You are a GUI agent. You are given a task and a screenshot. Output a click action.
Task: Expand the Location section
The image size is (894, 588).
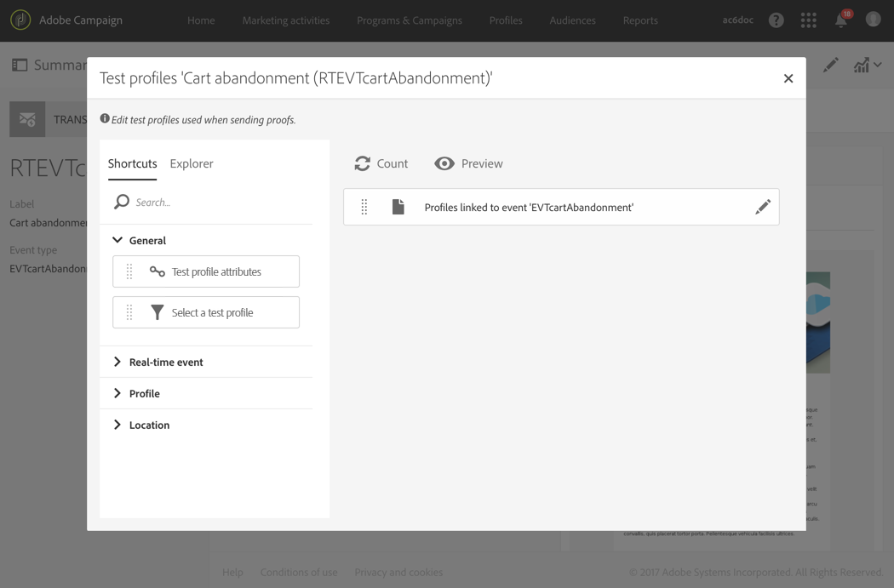point(117,425)
